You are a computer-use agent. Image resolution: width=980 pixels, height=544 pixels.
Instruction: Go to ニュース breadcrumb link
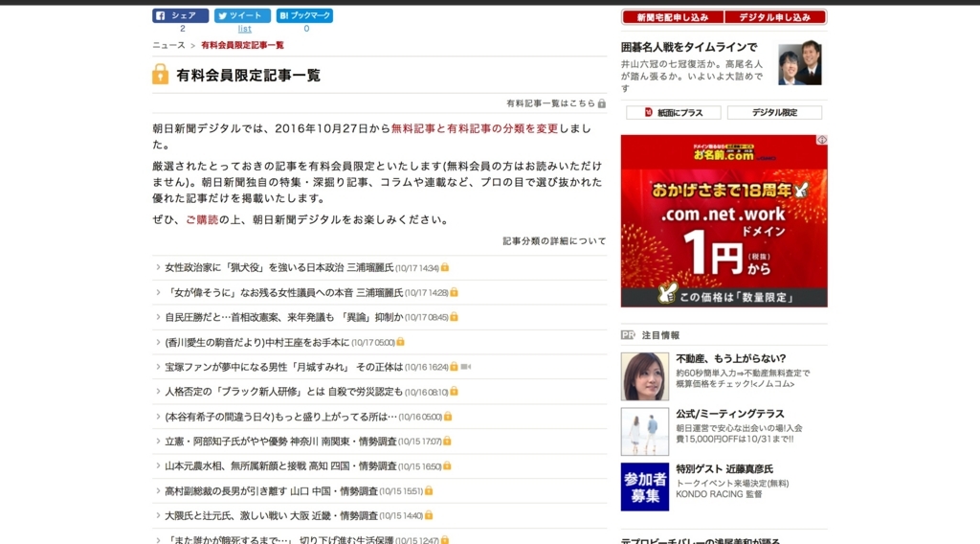coord(168,45)
